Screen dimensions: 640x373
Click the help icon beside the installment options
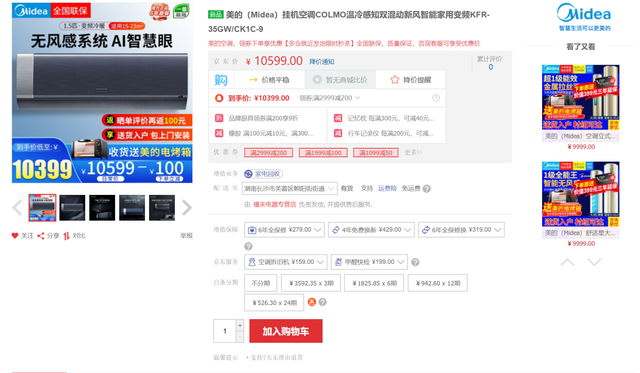pyautogui.click(x=322, y=302)
